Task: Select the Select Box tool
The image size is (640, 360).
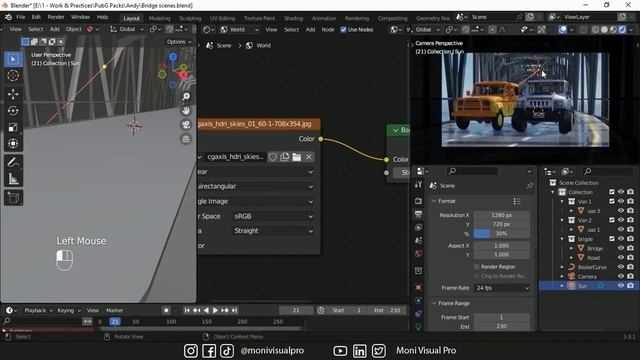Action: click(x=13, y=60)
